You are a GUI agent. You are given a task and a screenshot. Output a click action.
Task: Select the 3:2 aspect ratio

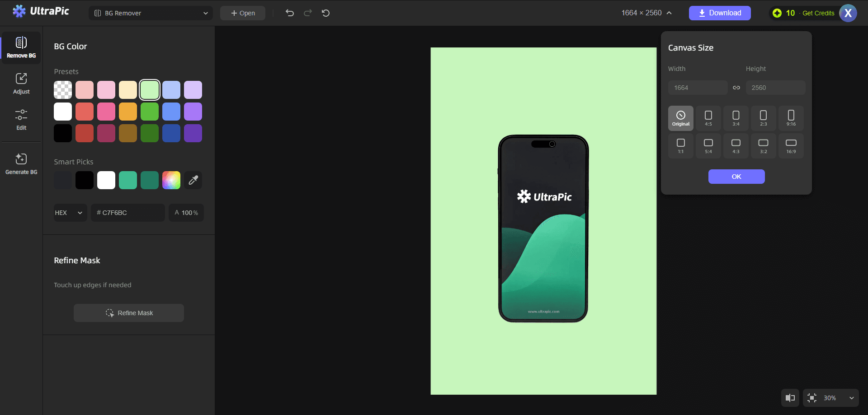pos(764,146)
